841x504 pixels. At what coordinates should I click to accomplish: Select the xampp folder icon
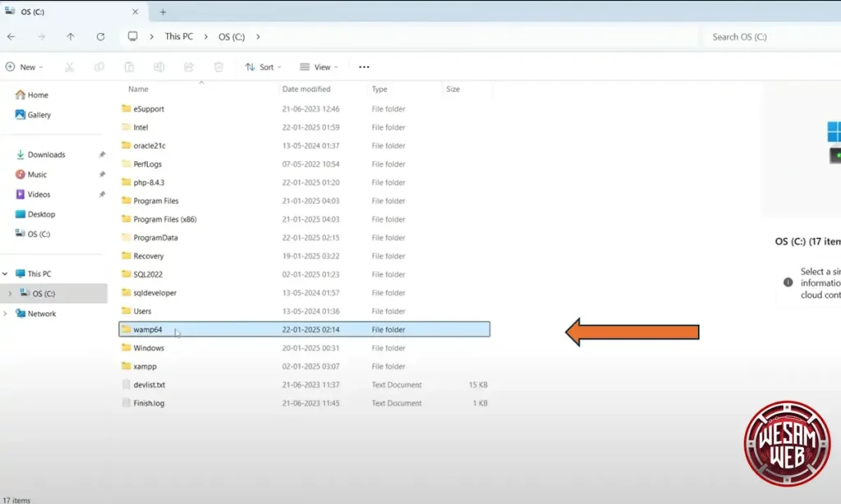click(126, 366)
